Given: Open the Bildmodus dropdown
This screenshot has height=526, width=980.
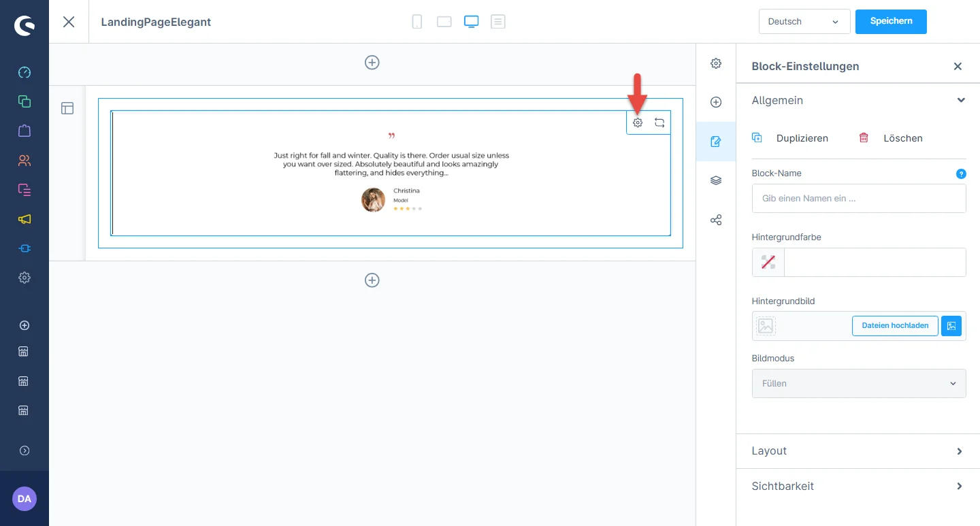Looking at the screenshot, I should pos(858,384).
